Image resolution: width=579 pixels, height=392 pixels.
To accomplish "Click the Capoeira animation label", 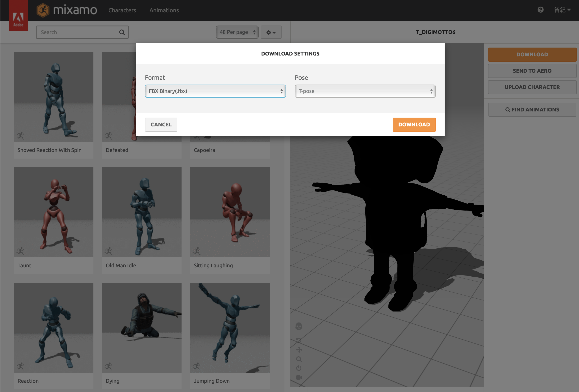I will point(204,150).
